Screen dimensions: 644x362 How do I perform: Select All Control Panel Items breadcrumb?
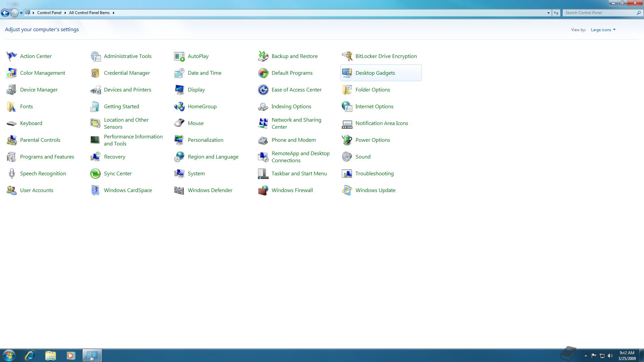[x=89, y=13]
